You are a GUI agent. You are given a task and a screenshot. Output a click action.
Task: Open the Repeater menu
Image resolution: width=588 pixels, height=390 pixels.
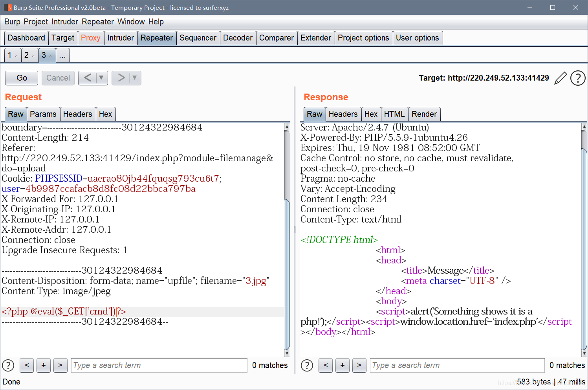tap(98, 22)
